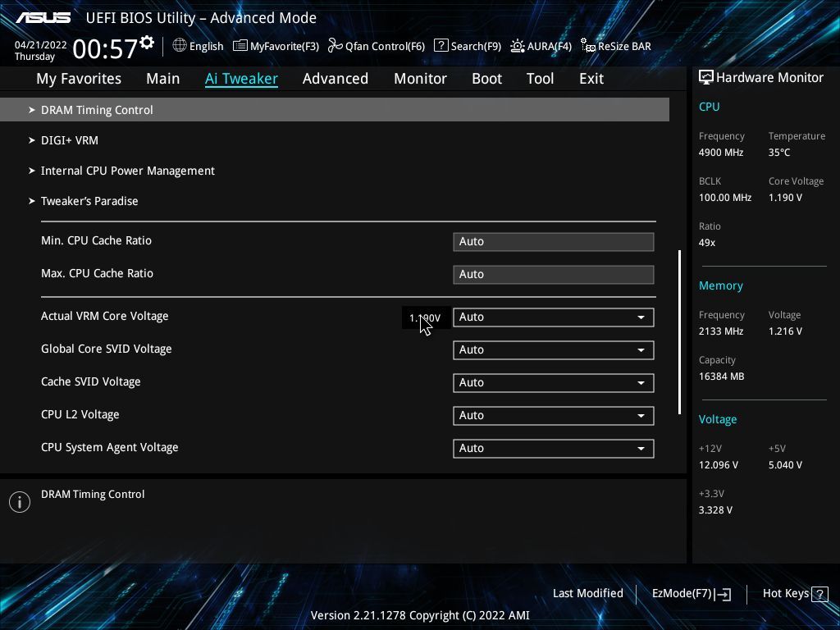840x630 pixels.
Task: Click the EzMode exit arrow icon
Action: click(723, 594)
